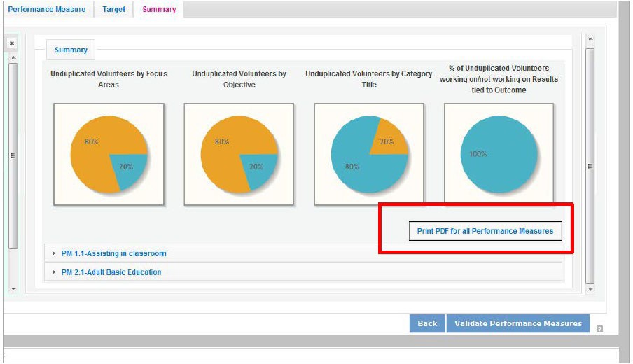Open the Target tab
Viewport: 633px width, 364px height.
pos(113,9)
